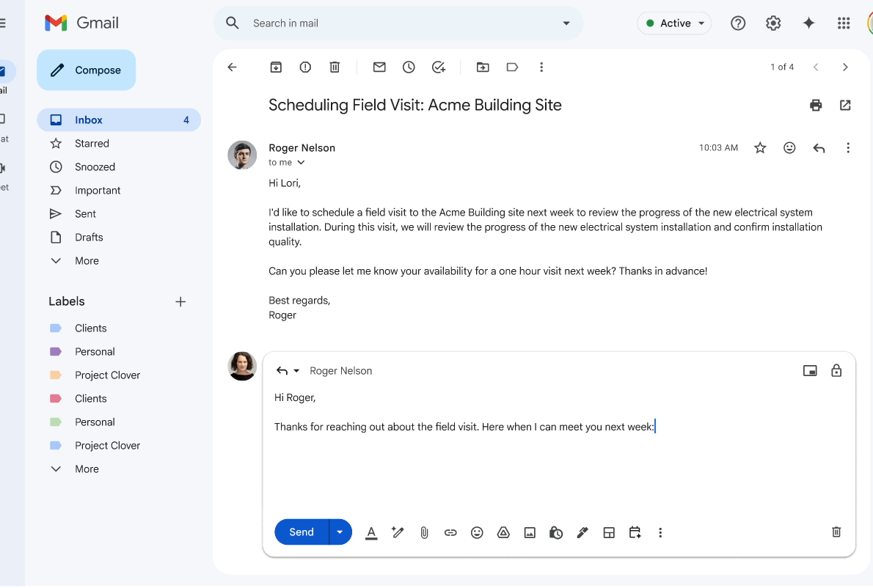Viewport: 873px width, 588px height.
Task: Insert a file using Google Drive
Action: pos(503,532)
